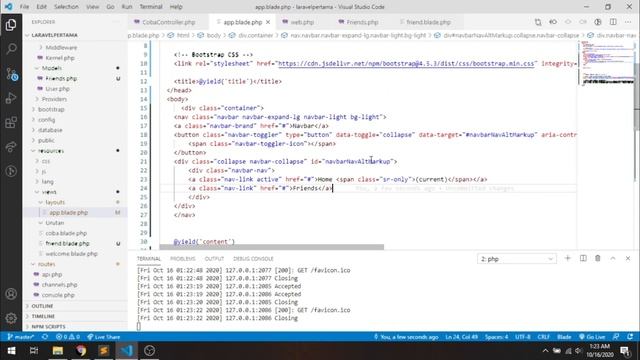The height and width of the screenshot is (360, 640).
Task: Collapse the layouts folder
Action: click(x=55, y=202)
